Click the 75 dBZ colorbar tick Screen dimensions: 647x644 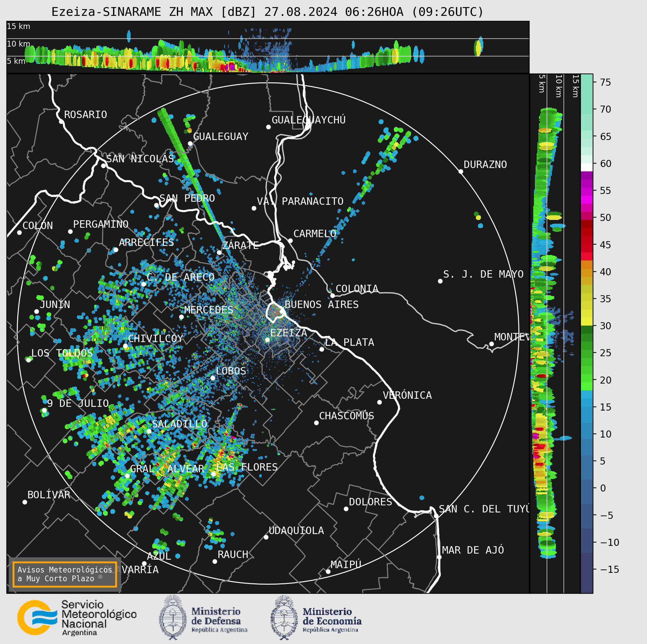point(605,82)
